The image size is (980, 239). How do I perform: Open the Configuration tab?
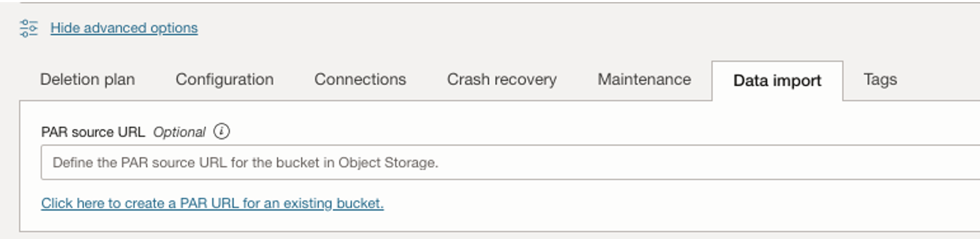coord(224,80)
